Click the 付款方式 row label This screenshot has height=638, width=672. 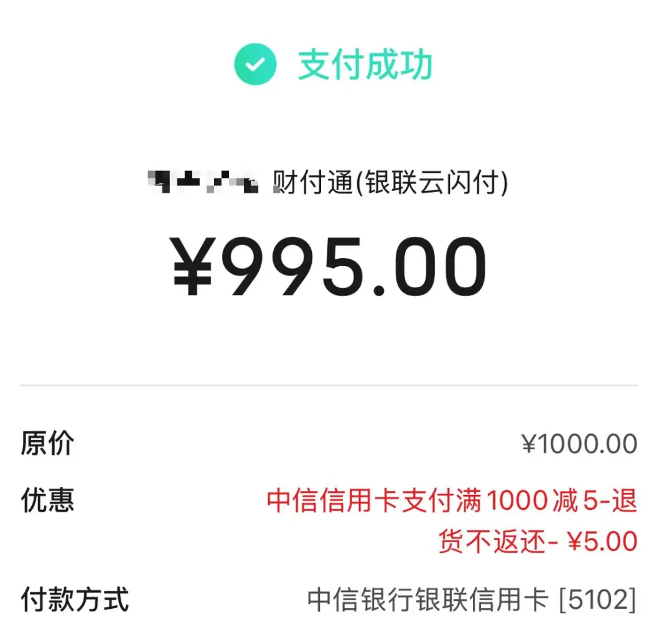tap(75, 600)
